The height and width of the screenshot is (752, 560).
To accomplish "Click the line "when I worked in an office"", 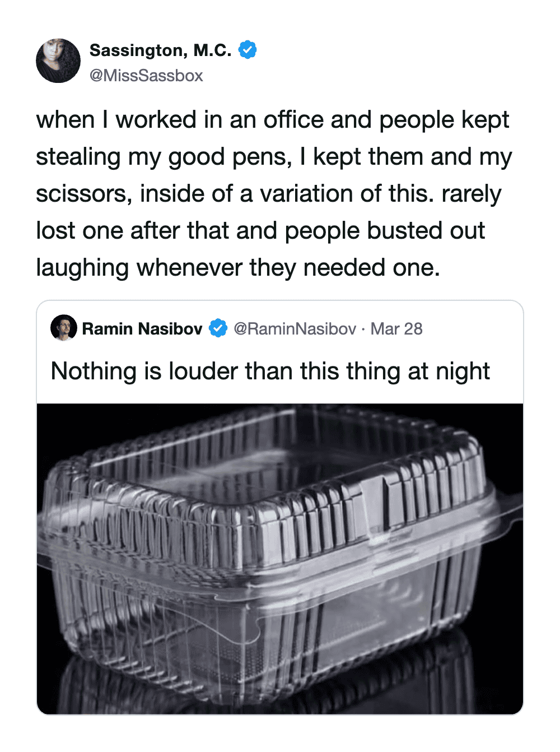I will (x=272, y=120).
